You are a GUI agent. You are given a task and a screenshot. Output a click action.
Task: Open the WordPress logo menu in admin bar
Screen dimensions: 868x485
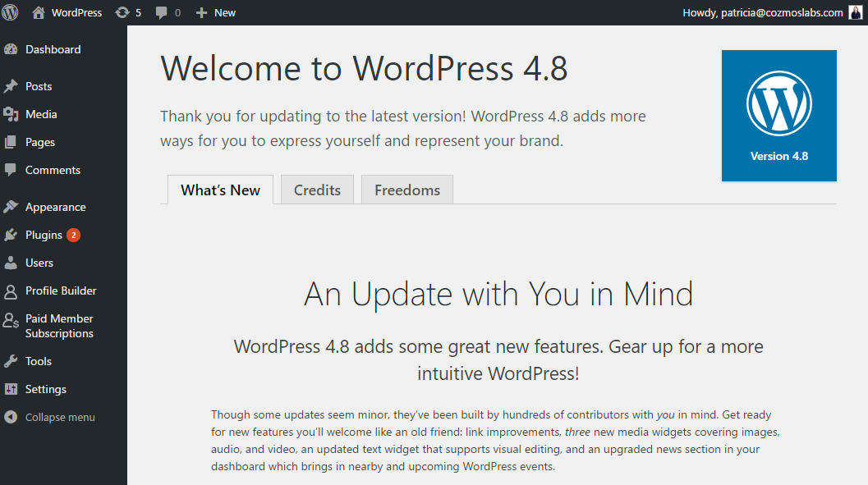(x=10, y=12)
